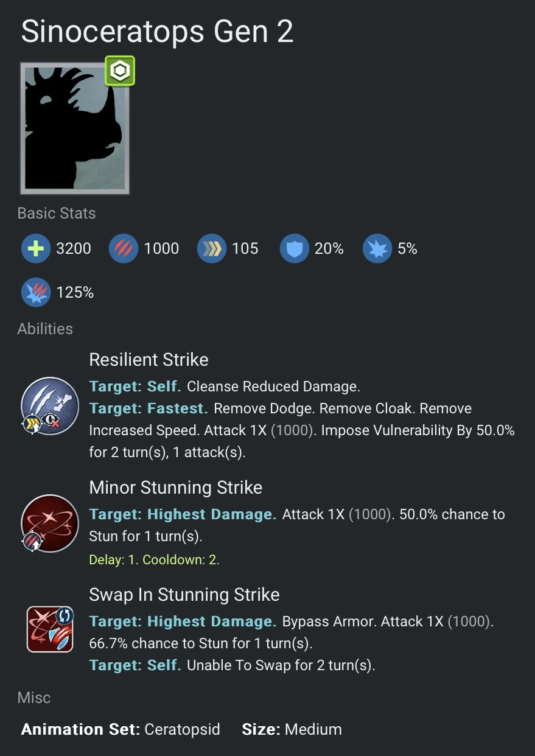
Task: Select the blue Armor shield icon
Action: click(295, 248)
